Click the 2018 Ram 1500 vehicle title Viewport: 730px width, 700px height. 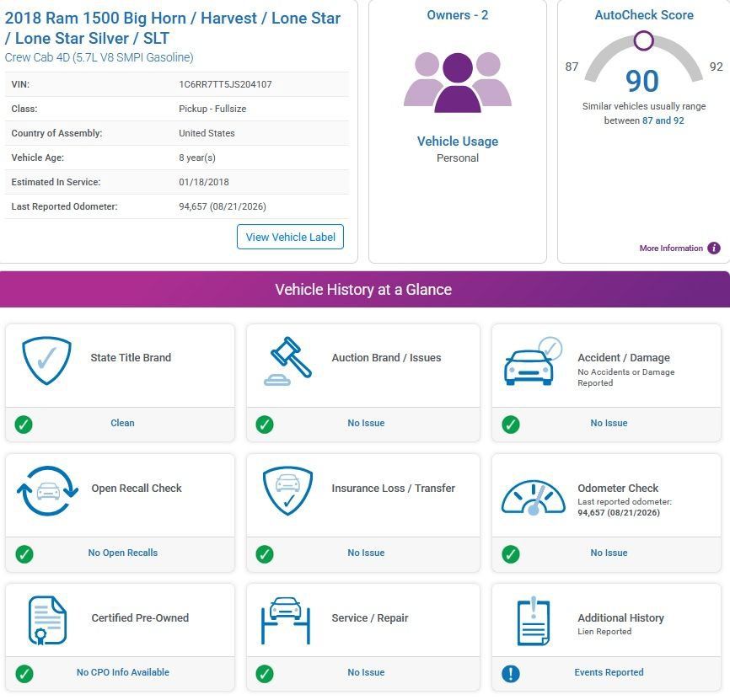(172, 28)
